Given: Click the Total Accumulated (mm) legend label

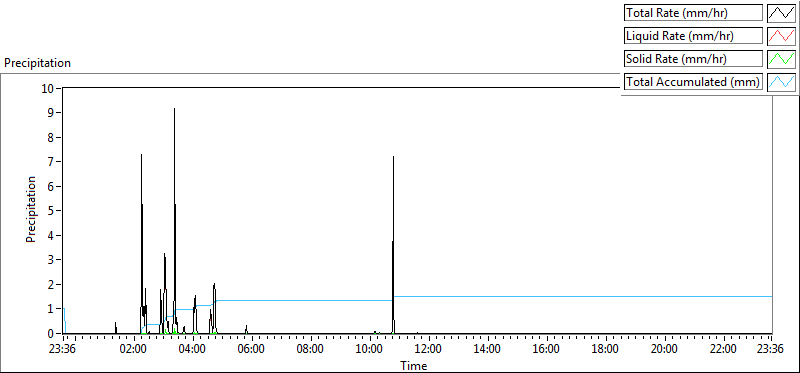Looking at the screenshot, I should (694, 82).
